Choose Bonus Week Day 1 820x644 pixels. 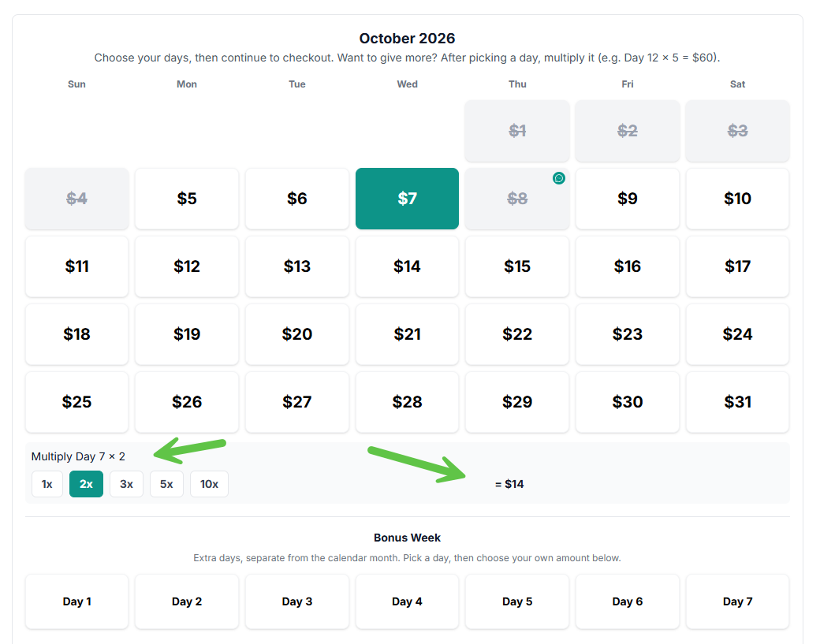coord(77,601)
